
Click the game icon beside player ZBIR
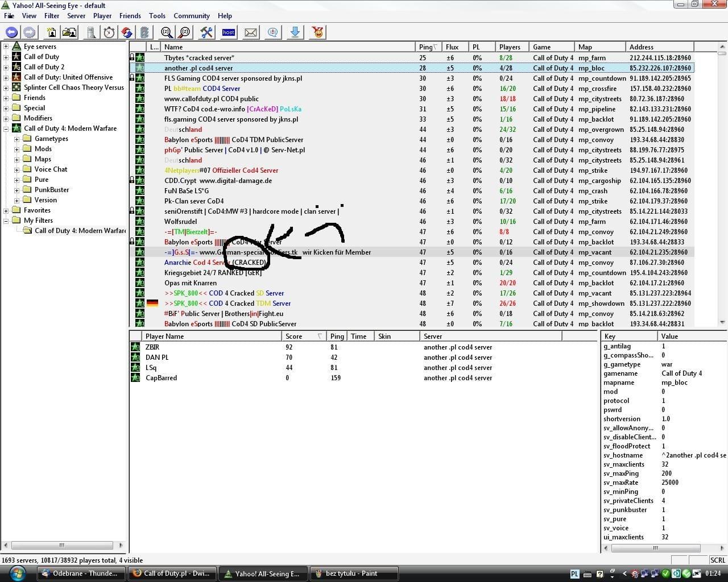(135, 347)
